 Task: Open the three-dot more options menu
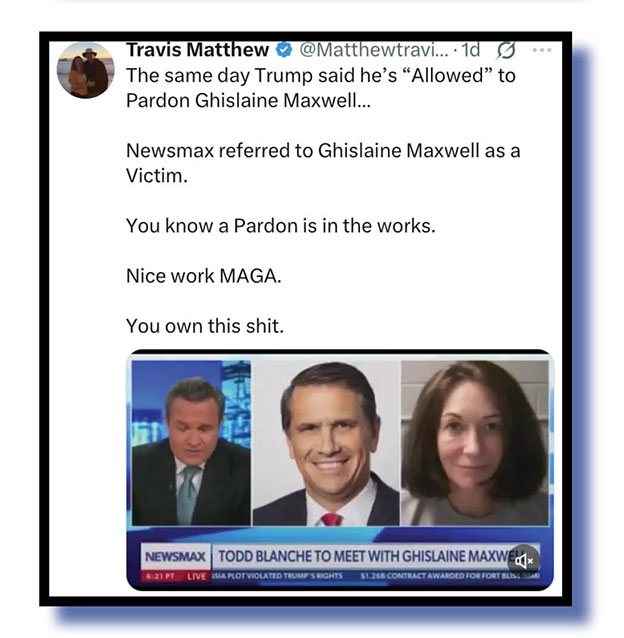(541, 50)
